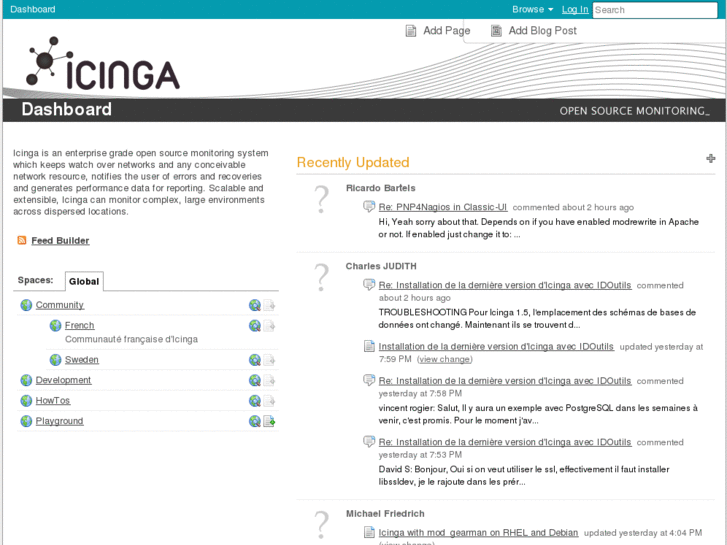This screenshot has width=727, height=545.
Task: Click the globe icon beside HowTos
Action: (x=26, y=400)
